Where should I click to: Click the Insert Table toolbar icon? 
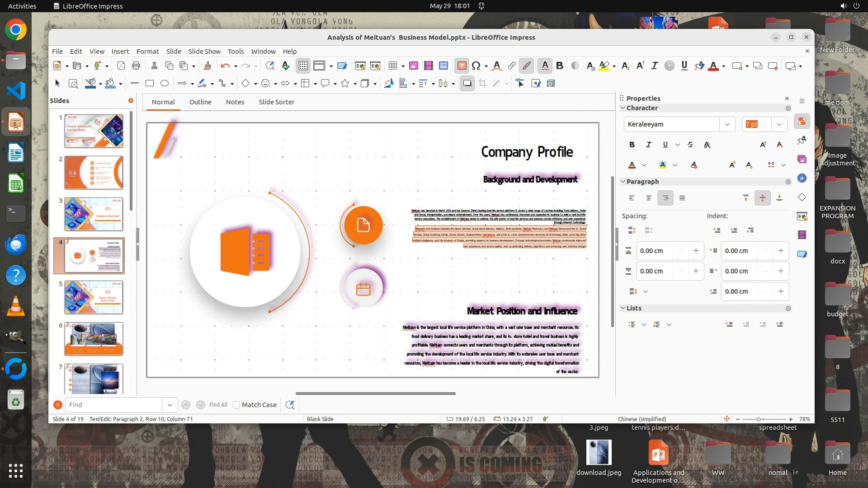click(x=392, y=66)
